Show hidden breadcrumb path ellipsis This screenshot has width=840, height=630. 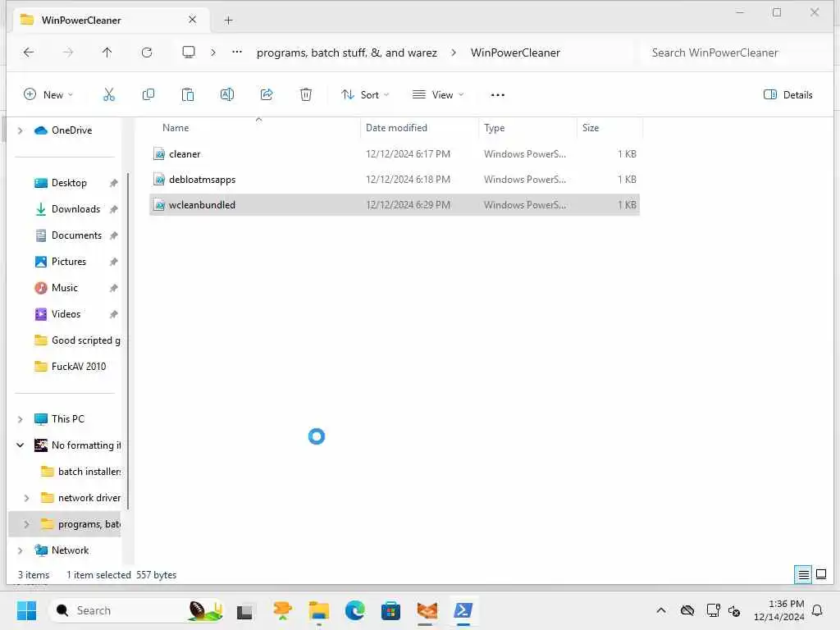pos(237,52)
